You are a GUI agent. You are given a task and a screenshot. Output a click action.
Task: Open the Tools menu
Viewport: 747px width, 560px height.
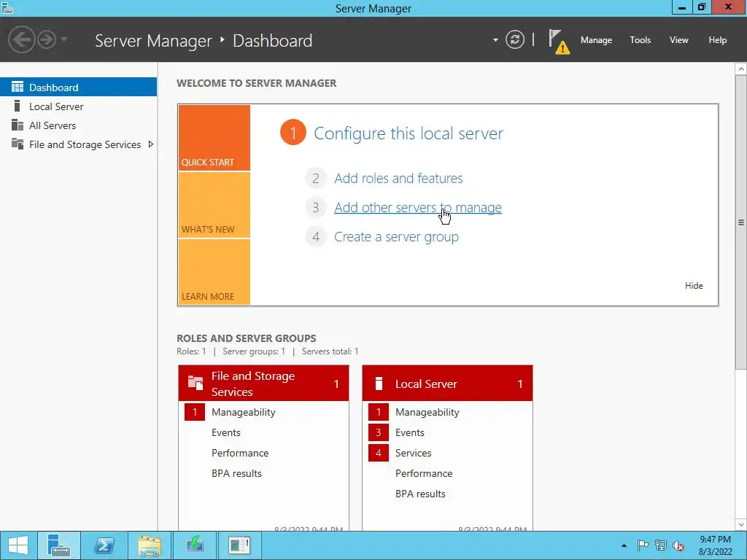(x=640, y=40)
